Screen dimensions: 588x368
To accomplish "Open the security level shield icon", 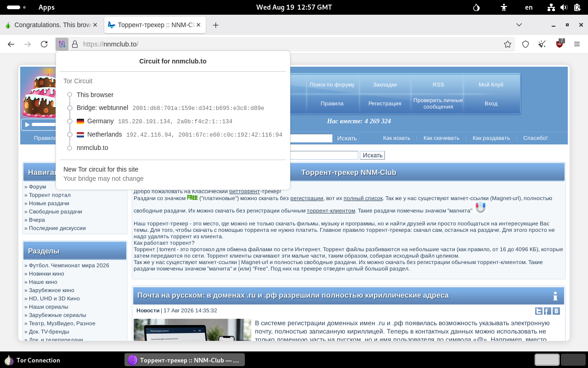I will (526, 44).
